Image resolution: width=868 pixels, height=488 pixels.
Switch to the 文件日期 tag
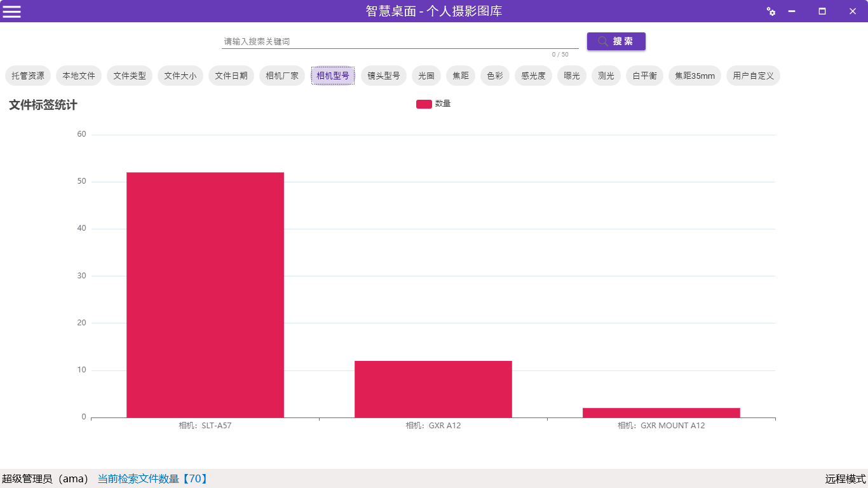(231, 76)
